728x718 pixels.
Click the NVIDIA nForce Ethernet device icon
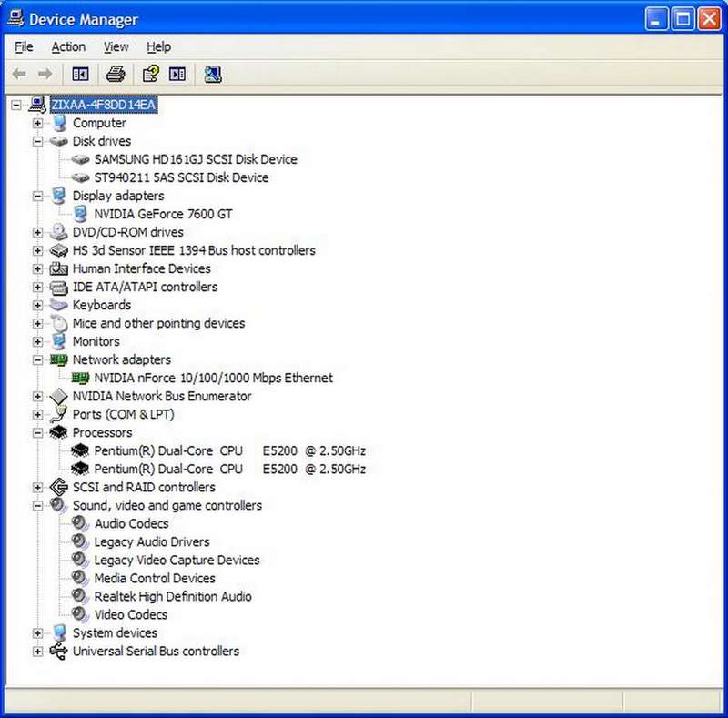pos(80,378)
